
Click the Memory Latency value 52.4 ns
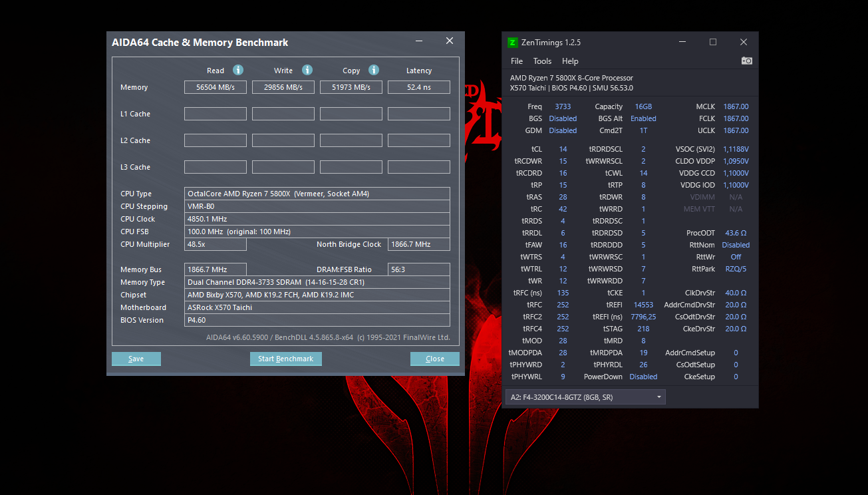point(419,87)
